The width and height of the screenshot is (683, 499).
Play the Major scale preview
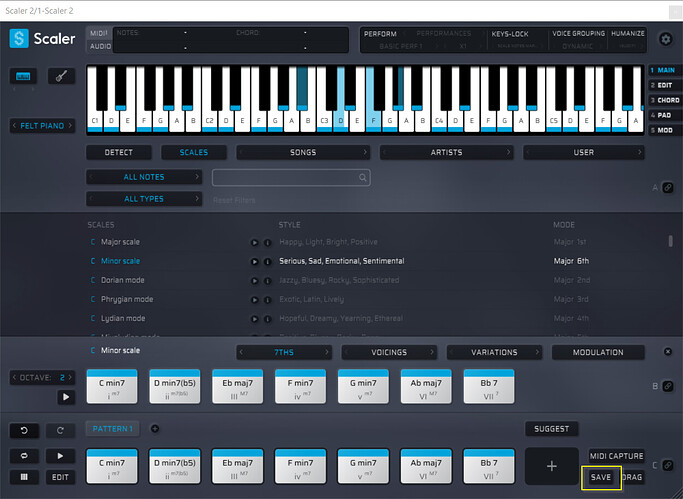254,243
